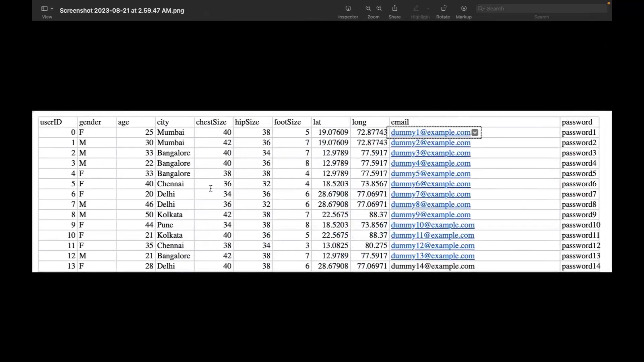Select age value 46
Screen dimensions: 644x362
click(x=149, y=204)
